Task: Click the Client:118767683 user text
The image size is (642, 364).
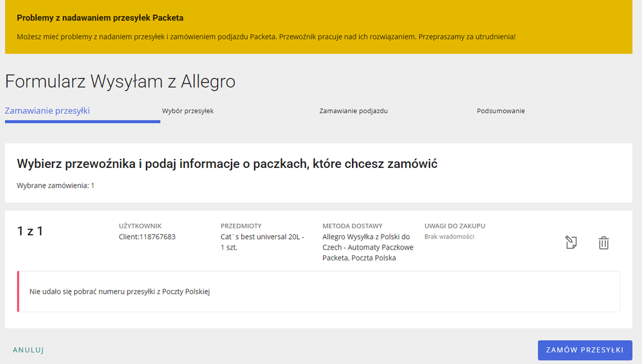Action: click(x=147, y=237)
